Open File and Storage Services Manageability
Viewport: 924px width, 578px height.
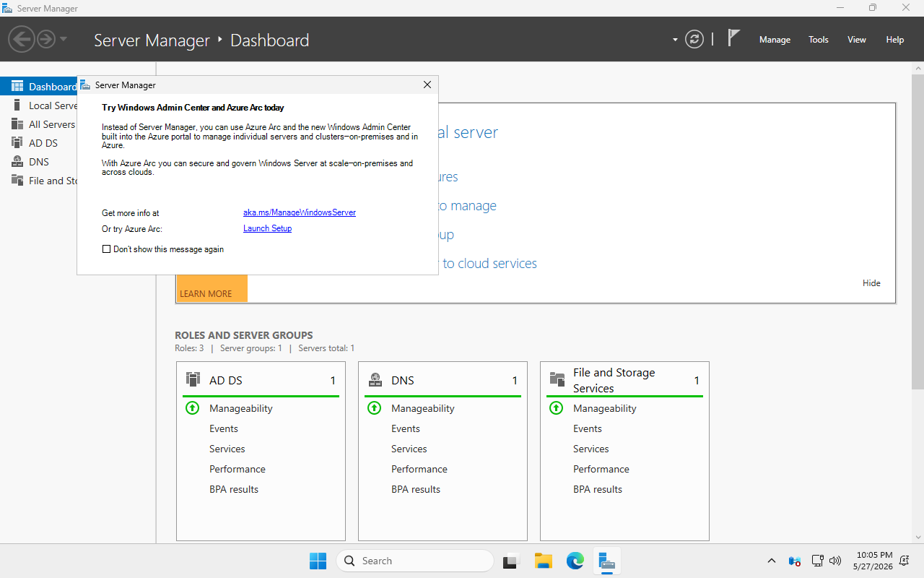click(x=605, y=408)
